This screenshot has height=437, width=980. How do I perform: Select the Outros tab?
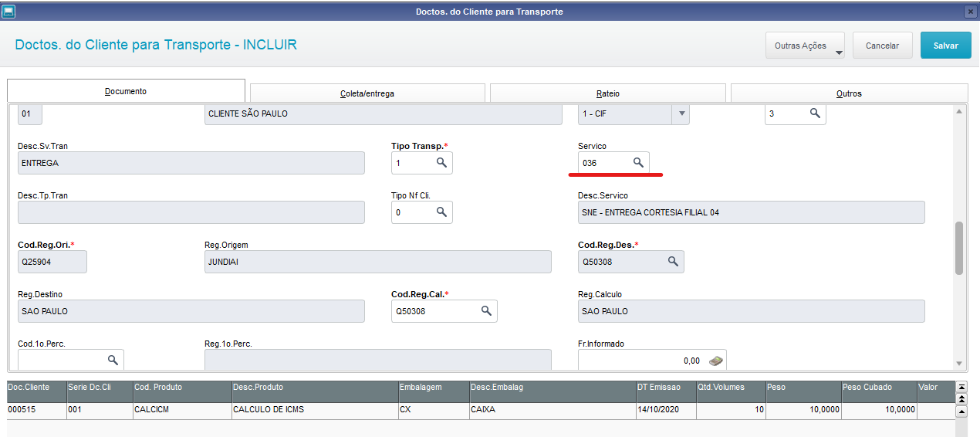(849, 93)
